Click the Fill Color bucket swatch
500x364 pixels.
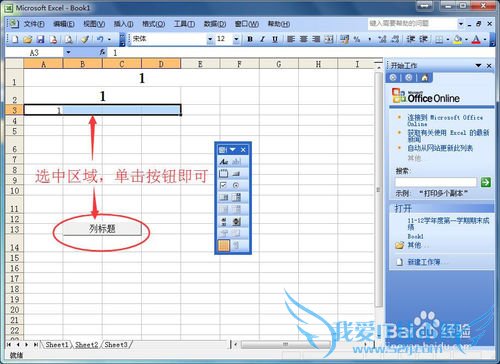[458, 39]
